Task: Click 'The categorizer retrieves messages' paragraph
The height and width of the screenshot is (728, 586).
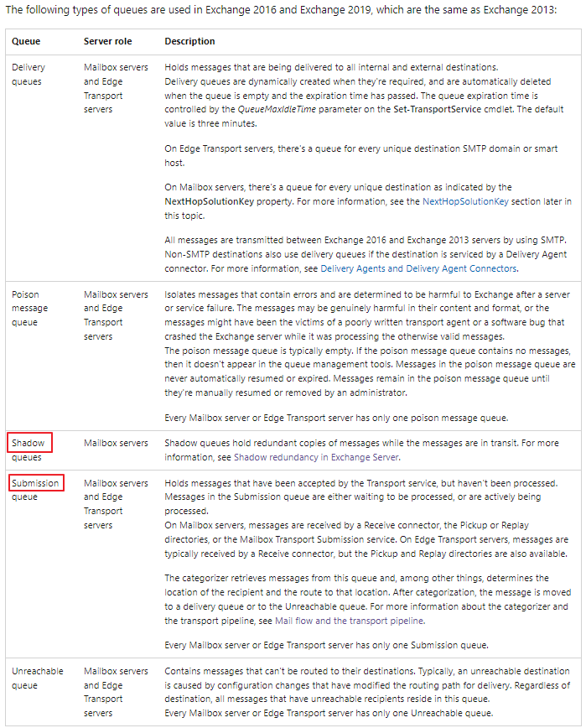Action: [x=368, y=600]
